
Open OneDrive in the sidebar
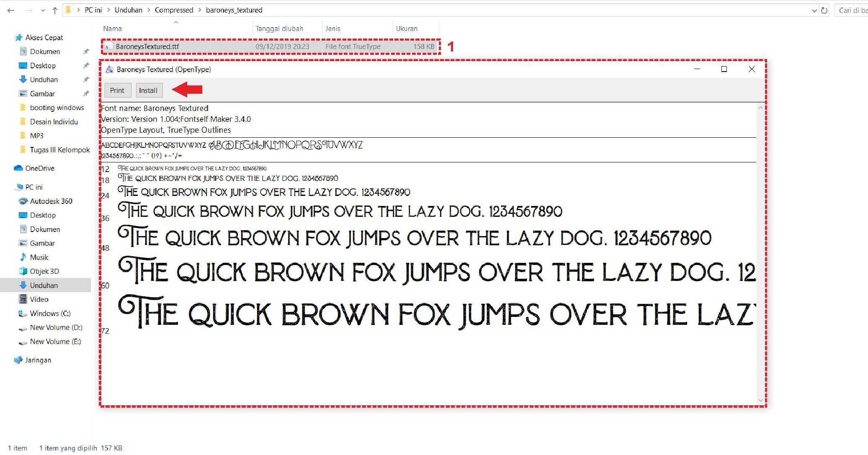39,168
